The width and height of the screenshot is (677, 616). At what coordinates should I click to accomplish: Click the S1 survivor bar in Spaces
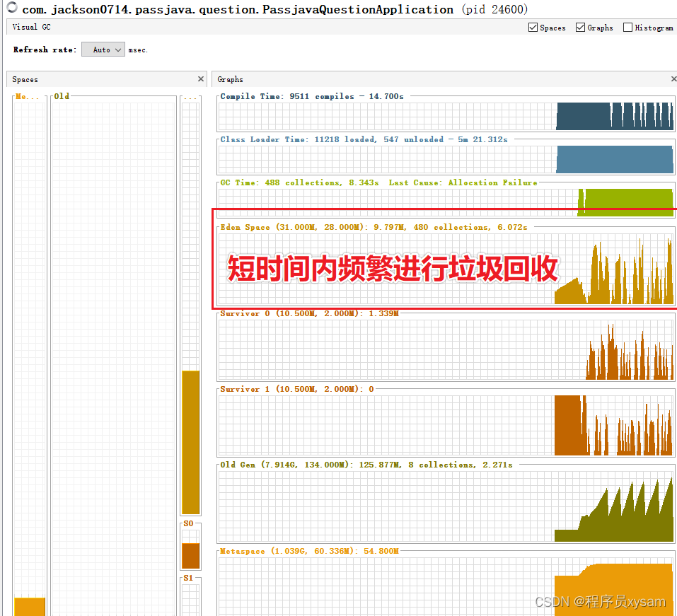pos(191,600)
